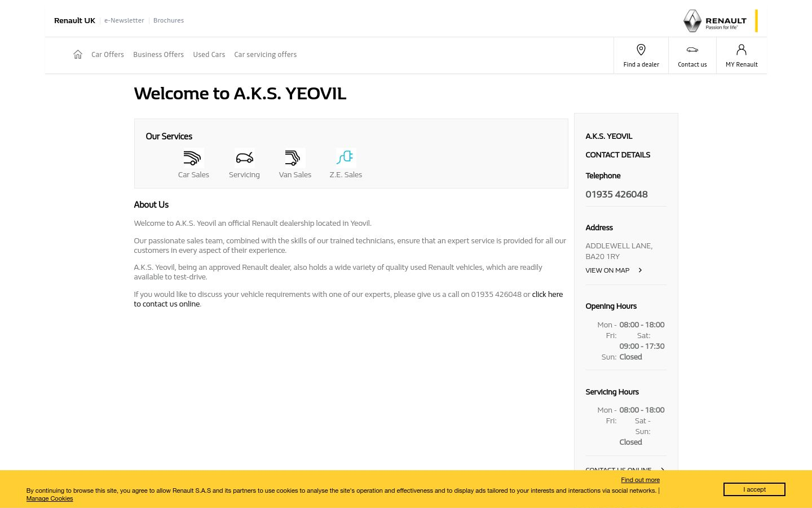Click I accept cookies button

click(754, 489)
